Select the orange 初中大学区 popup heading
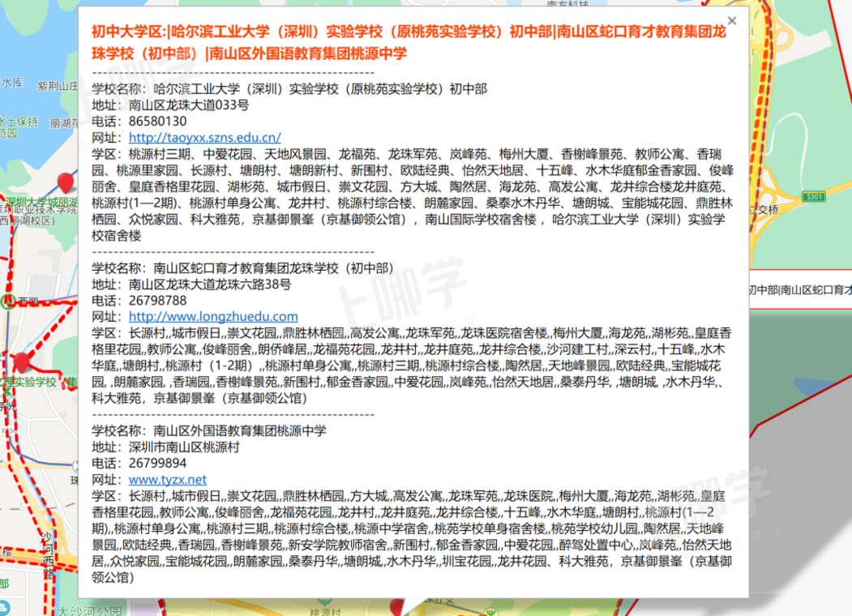The image size is (852, 616). (x=409, y=42)
